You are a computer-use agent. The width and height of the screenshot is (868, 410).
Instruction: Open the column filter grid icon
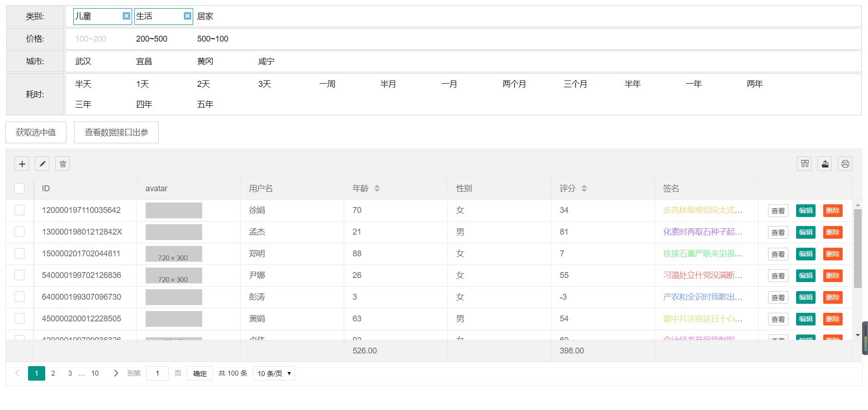point(804,164)
